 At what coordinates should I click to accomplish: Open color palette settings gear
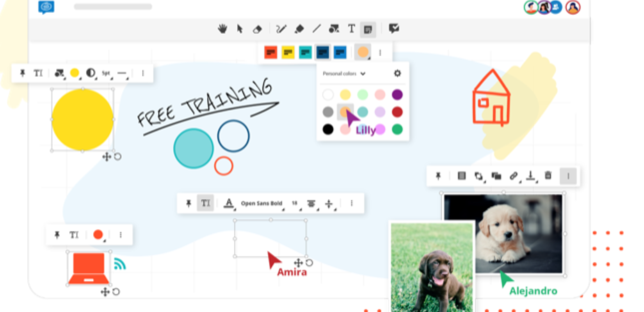point(397,73)
